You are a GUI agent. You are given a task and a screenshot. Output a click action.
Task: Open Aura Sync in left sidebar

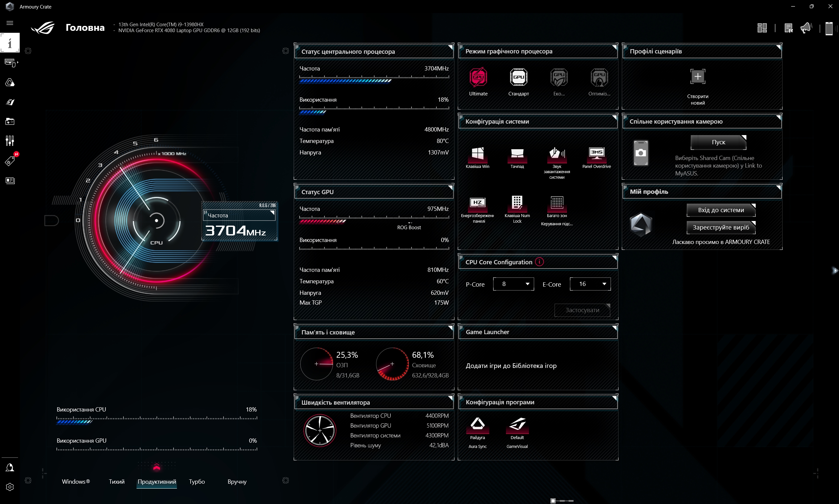tap(10, 83)
